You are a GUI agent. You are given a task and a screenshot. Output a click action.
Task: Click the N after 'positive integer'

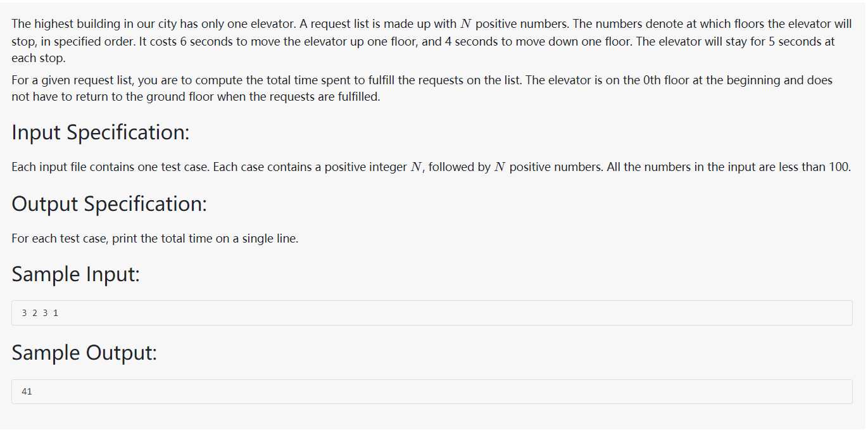[415, 167]
